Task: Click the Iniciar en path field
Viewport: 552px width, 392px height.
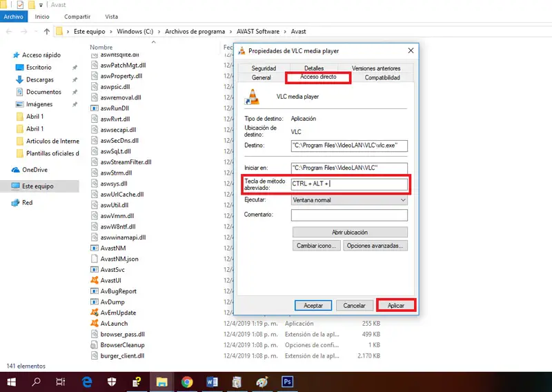Action: pyautogui.click(x=349, y=168)
